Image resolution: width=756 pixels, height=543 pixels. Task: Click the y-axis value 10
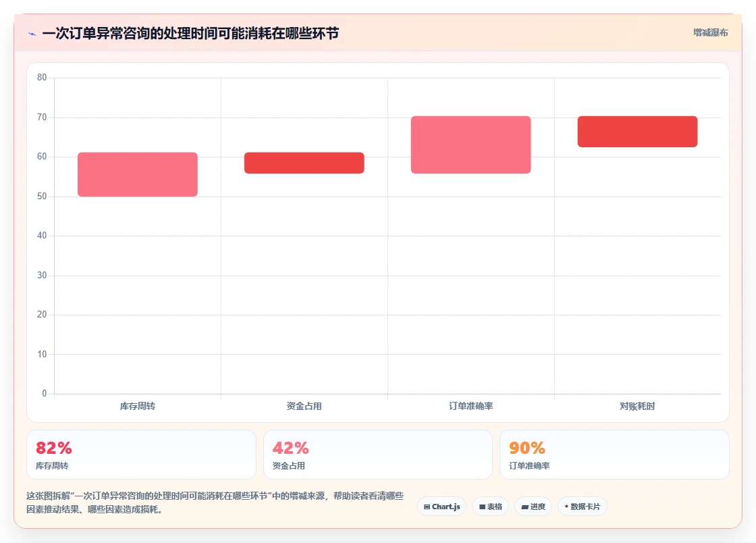point(42,355)
